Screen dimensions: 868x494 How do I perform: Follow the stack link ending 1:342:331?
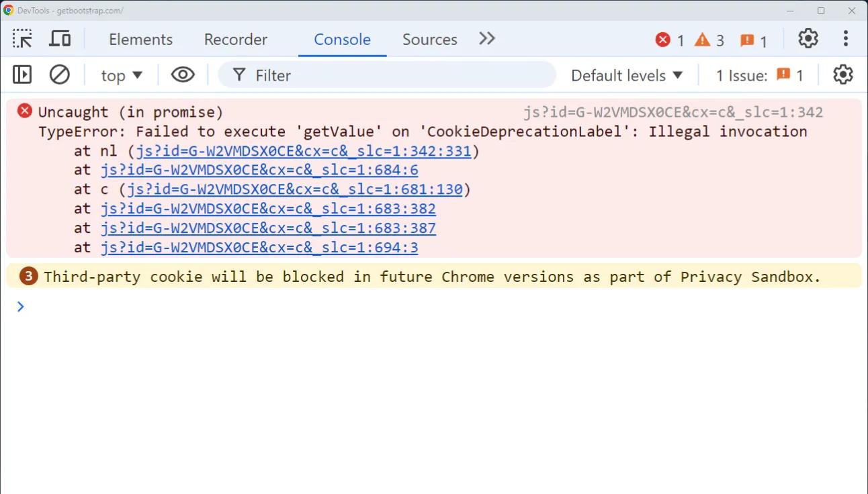[x=304, y=151]
